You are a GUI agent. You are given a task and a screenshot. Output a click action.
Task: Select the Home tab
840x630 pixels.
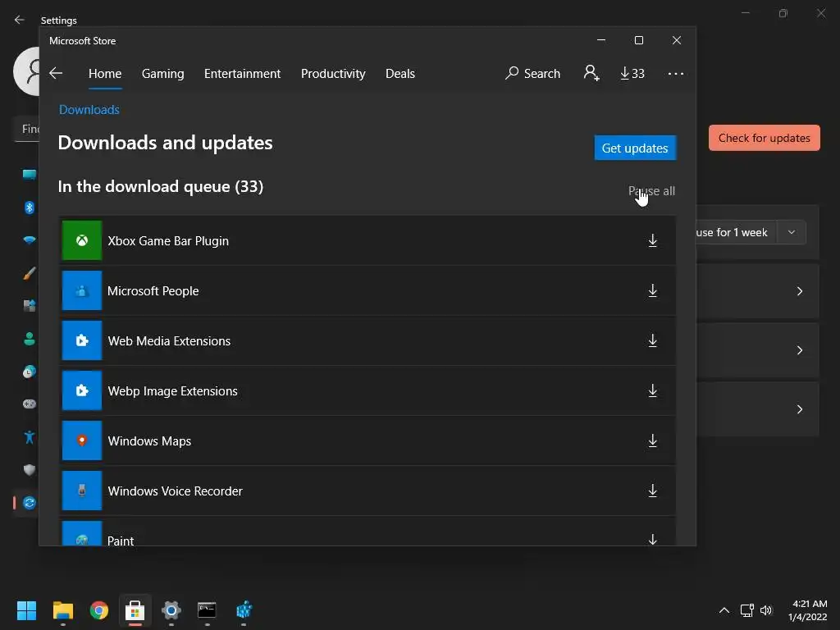(x=105, y=73)
